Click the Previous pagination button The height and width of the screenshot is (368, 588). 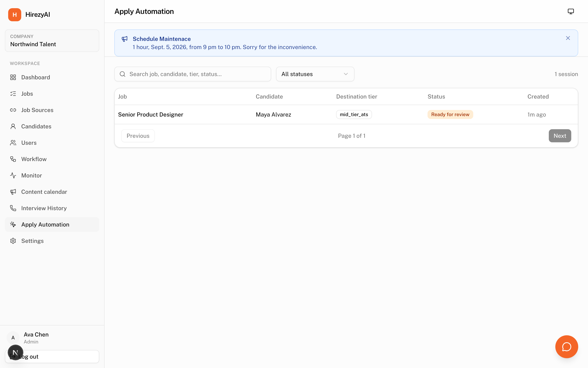pyautogui.click(x=138, y=136)
